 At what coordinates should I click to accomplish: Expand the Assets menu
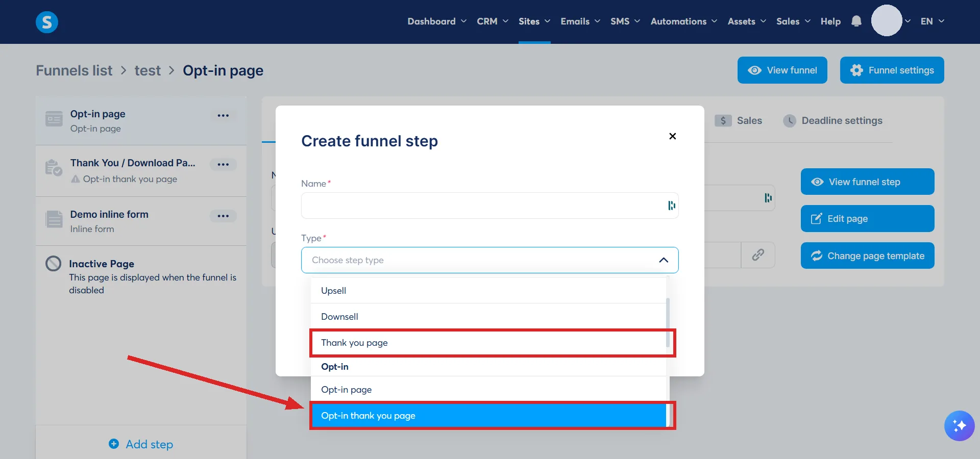[747, 21]
